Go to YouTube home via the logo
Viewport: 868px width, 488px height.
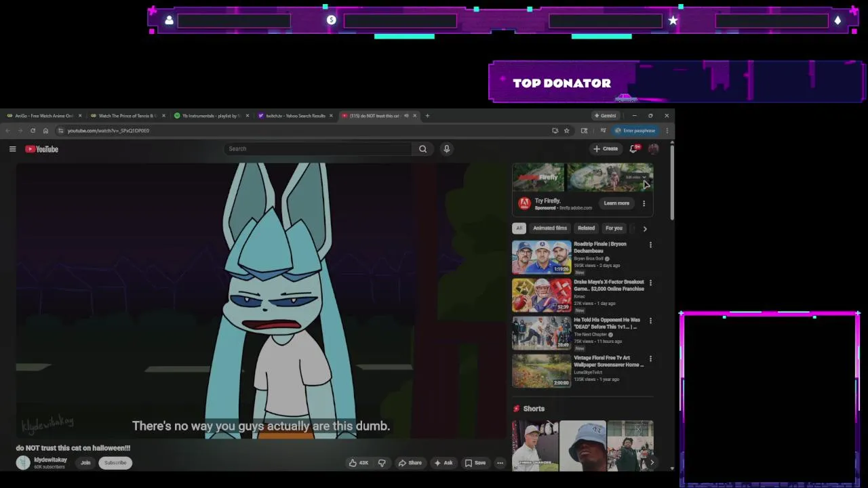42,149
